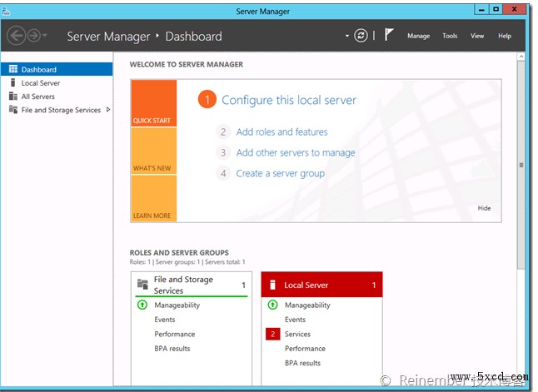Expand File and Storage Services arrow
Image resolution: width=538 pixels, height=392 pixels.
pyautogui.click(x=108, y=110)
